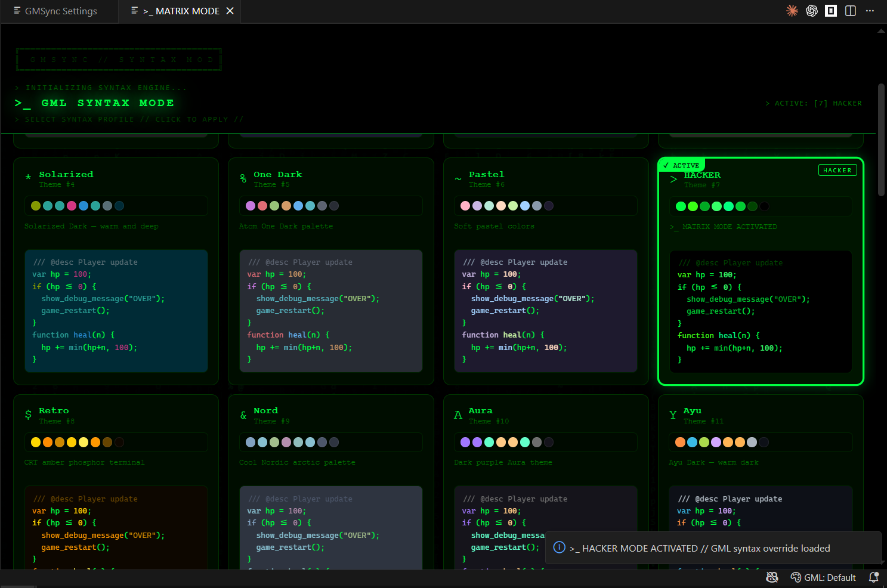Click the first yellow swatch in Retro palette
Viewport: 887px width, 588px height.
36,442
